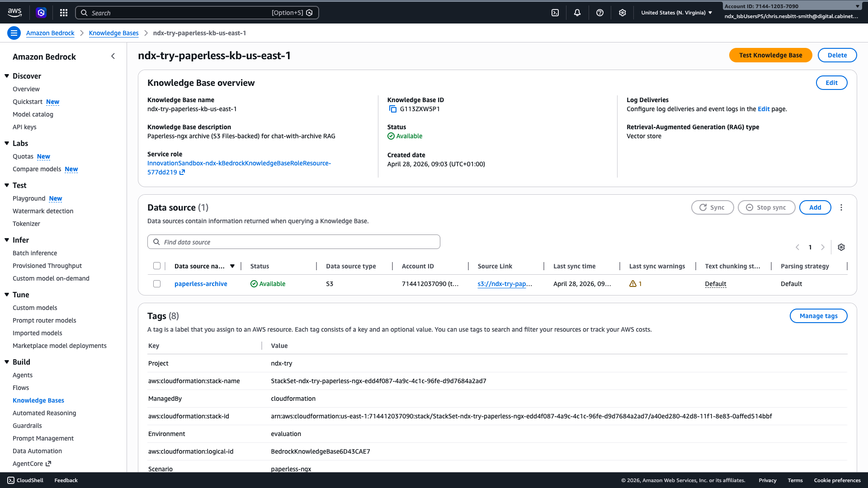Toggle the hamburger navigation menu icon
This screenshot has width=868, height=488.
coord(14,33)
